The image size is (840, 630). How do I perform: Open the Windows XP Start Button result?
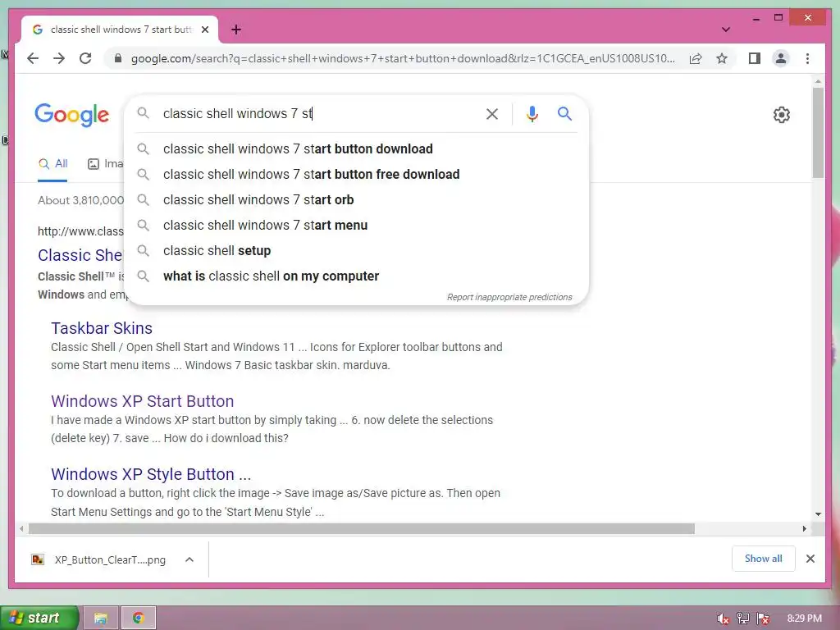pyautogui.click(x=143, y=400)
